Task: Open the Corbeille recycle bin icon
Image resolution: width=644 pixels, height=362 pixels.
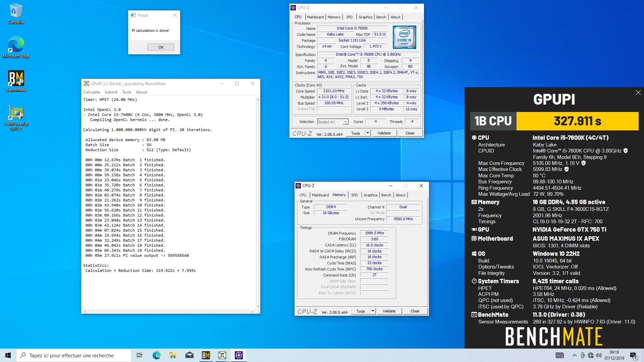Action: tap(16, 14)
